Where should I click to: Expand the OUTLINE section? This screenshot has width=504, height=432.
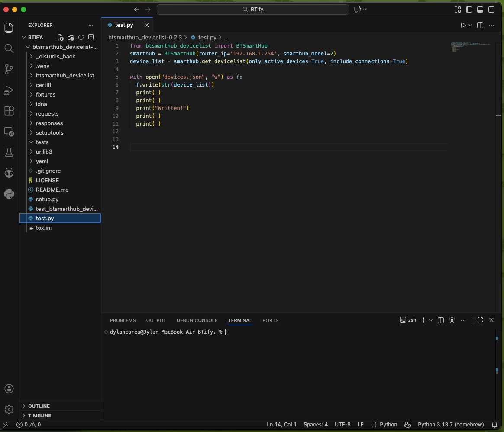[x=39, y=406]
